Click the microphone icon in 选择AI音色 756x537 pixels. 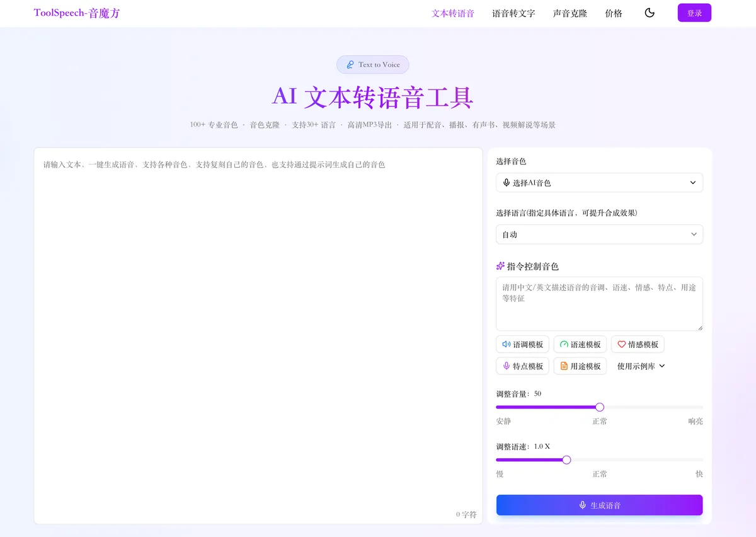click(507, 183)
